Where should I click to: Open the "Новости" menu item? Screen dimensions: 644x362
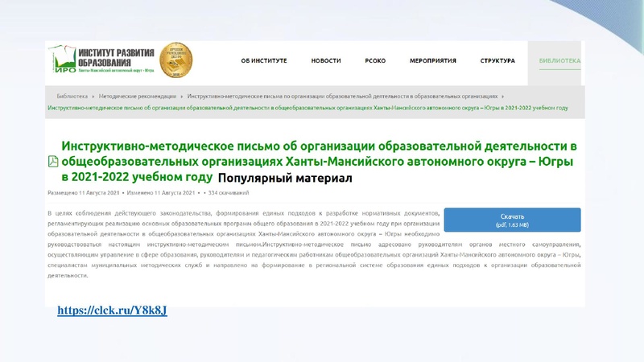(x=326, y=61)
